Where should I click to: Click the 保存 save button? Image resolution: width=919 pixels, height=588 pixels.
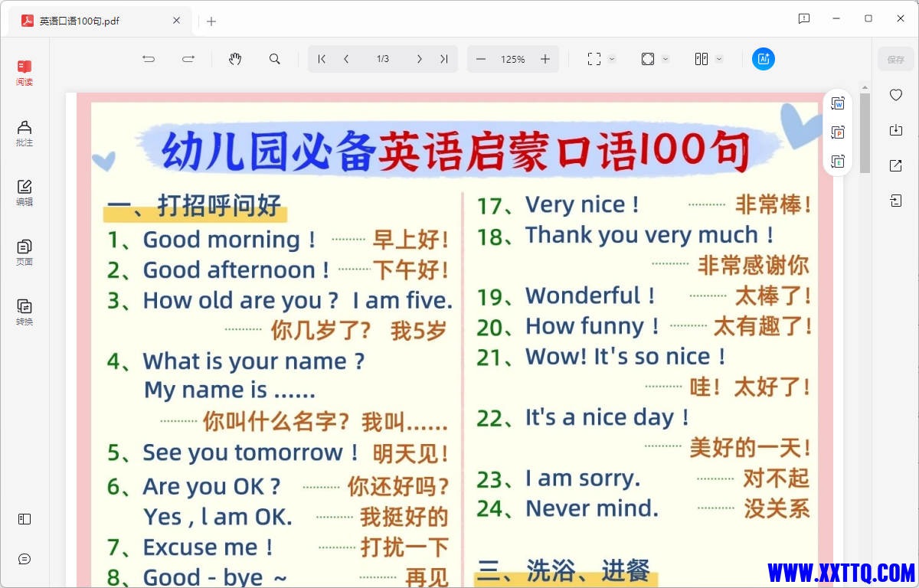tap(896, 59)
